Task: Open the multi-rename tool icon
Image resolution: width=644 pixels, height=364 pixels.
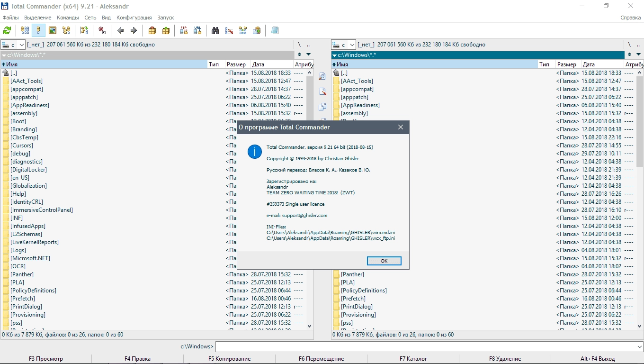Action: pos(229,30)
